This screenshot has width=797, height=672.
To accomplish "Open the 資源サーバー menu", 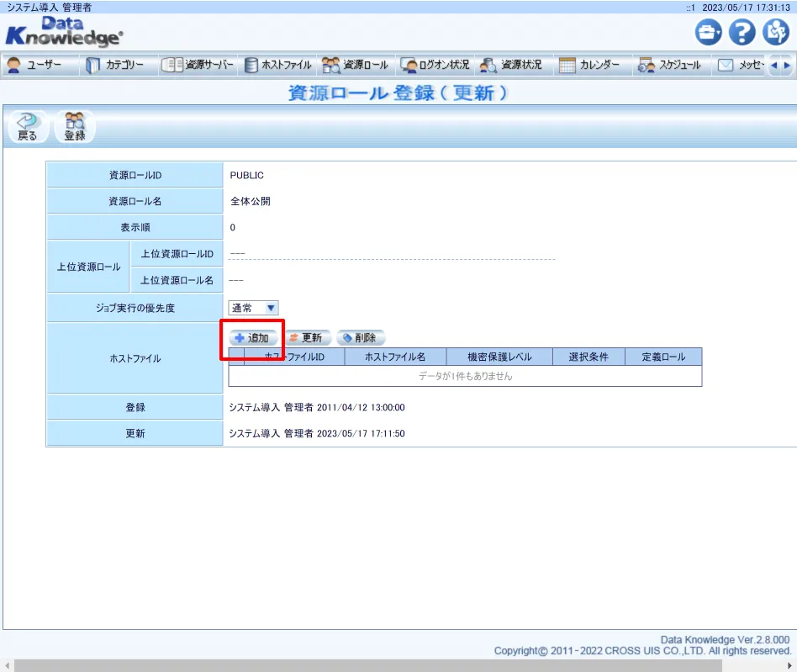I will pyautogui.click(x=198, y=66).
